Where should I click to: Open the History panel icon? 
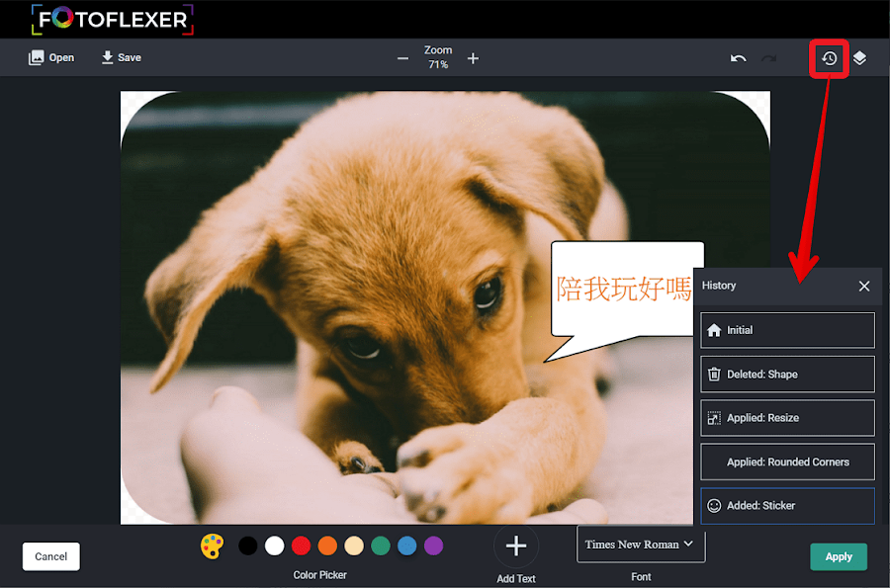[x=829, y=58]
